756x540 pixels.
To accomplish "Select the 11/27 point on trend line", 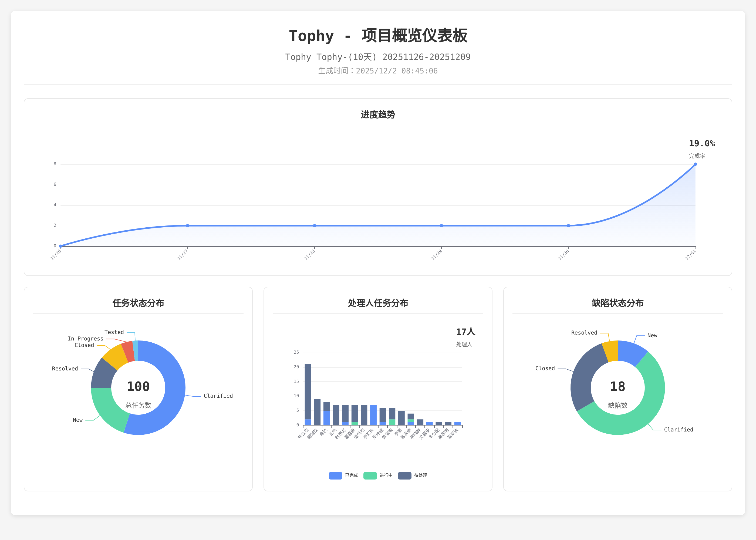I will coord(187,226).
